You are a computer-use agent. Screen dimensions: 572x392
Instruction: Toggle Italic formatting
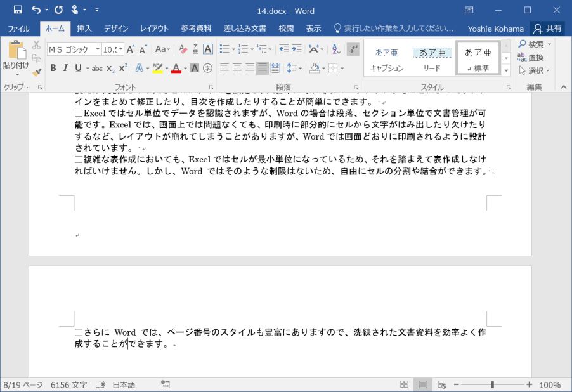click(66, 68)
